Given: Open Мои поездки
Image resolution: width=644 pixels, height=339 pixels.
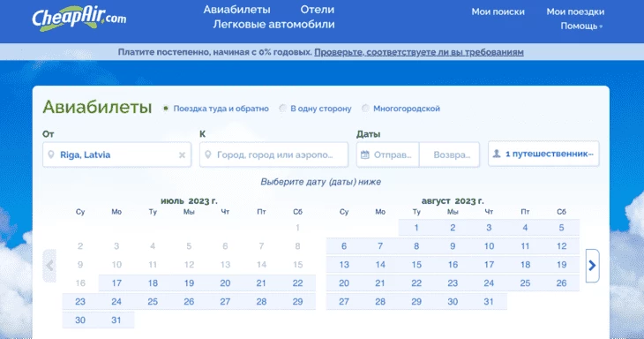Looking at the screenshot, I should [x=575, y=11].
